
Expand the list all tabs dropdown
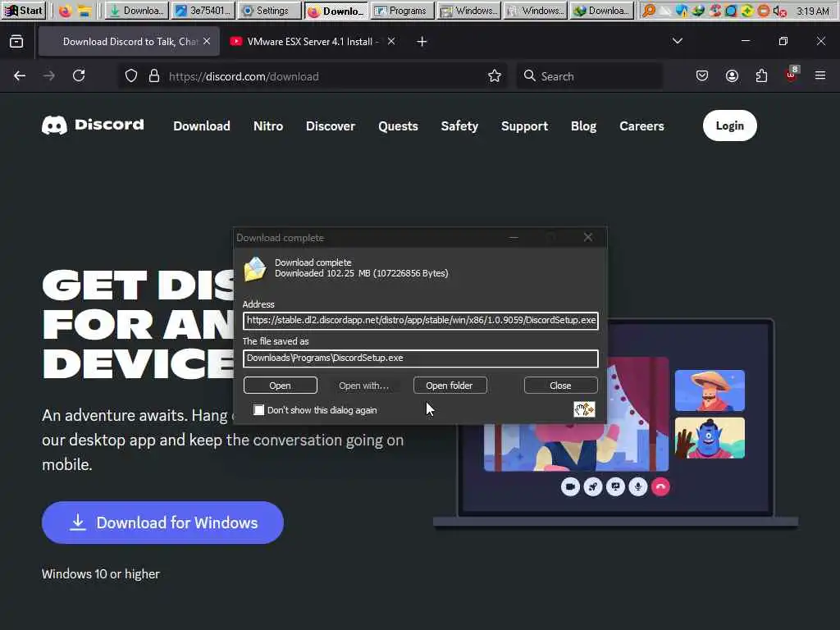(x=677, y=41)
